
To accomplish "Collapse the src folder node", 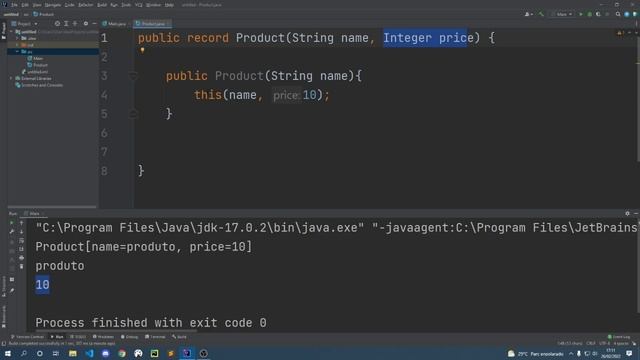I will (18, 52).
